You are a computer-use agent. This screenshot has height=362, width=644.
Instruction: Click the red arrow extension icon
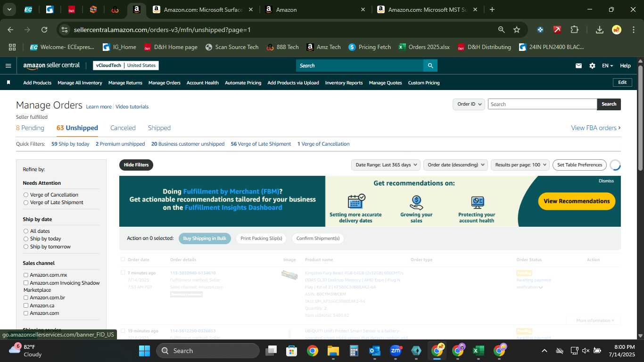[x=557, y=30]
